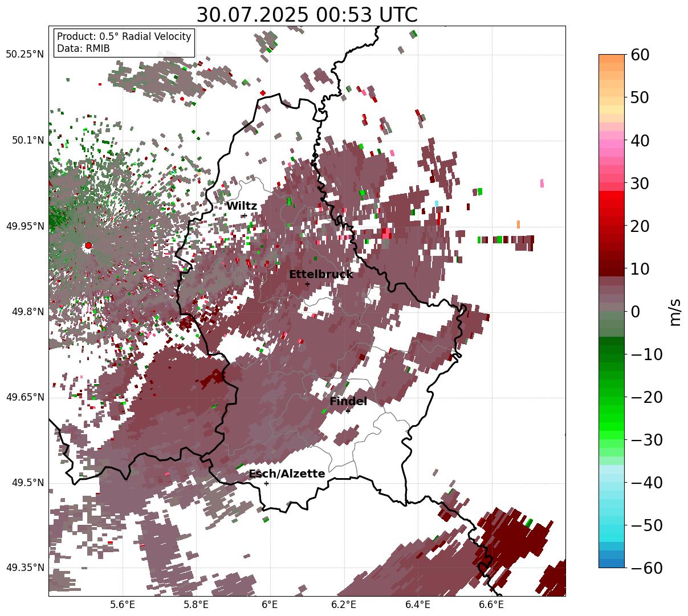The image size is (688, 616).
Task: Click the m/s colorbar unit label
Action: pyautogui.click(x=675, y=311)
